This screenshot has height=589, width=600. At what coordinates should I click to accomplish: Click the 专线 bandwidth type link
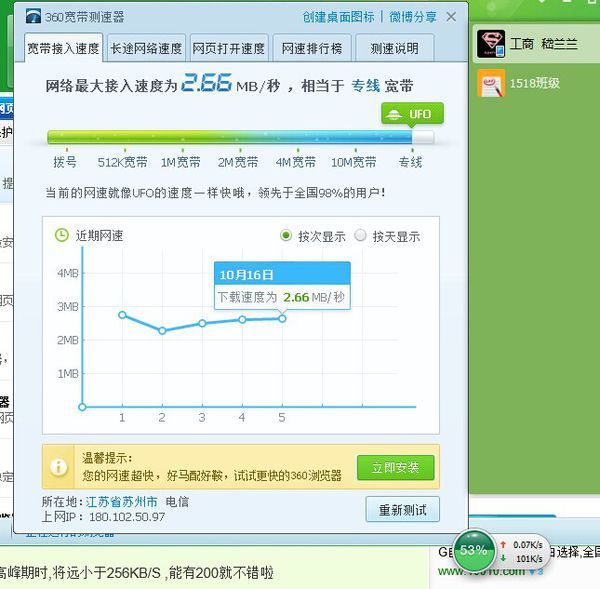coord(365,86)
